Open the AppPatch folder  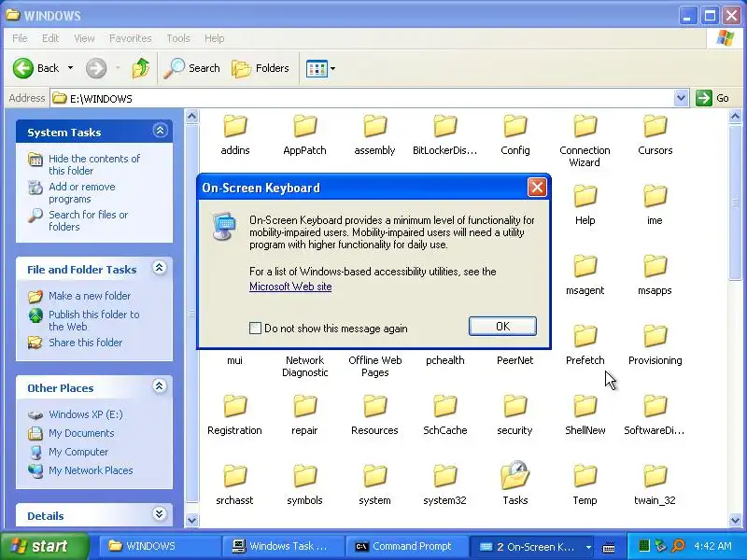[x=305, y=135]
